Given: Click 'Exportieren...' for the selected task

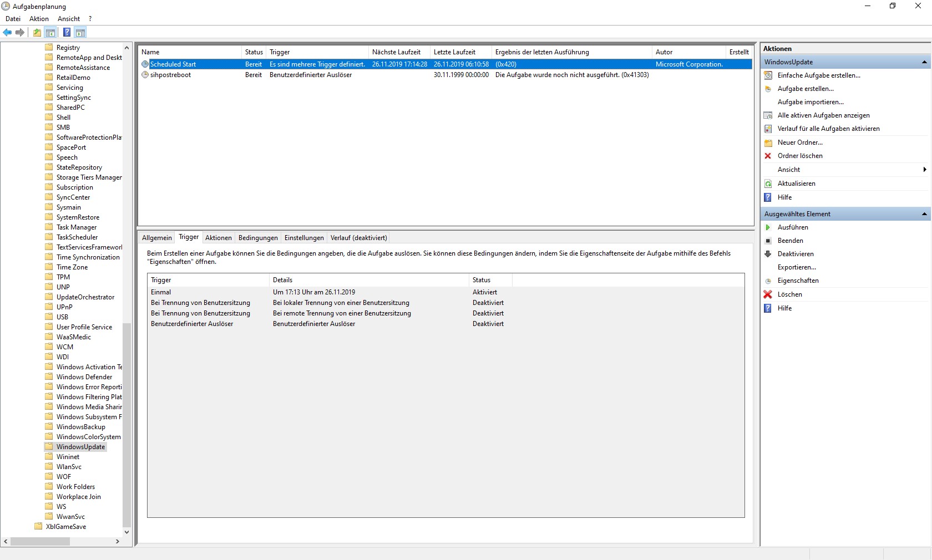Looking at the screenshot, I should pyautogui.click(x=797, y=267).
